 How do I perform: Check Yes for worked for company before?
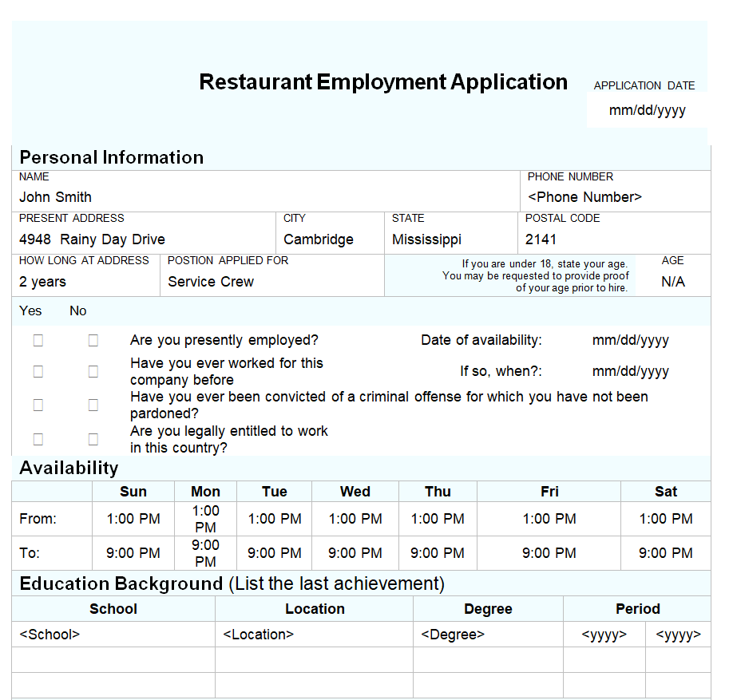click(38, 372)
